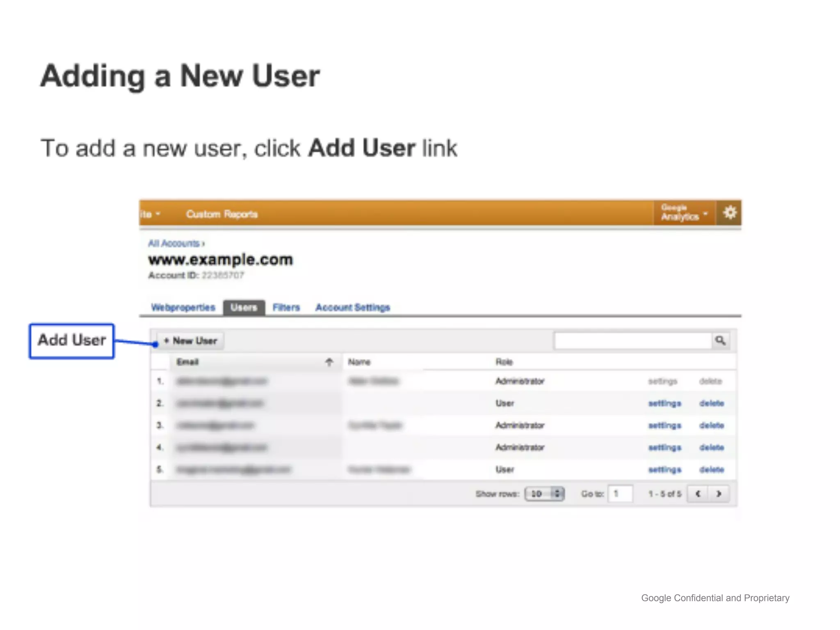The image size is (840, 630).
Task: Select the Users tab
Action: point(244,307)
